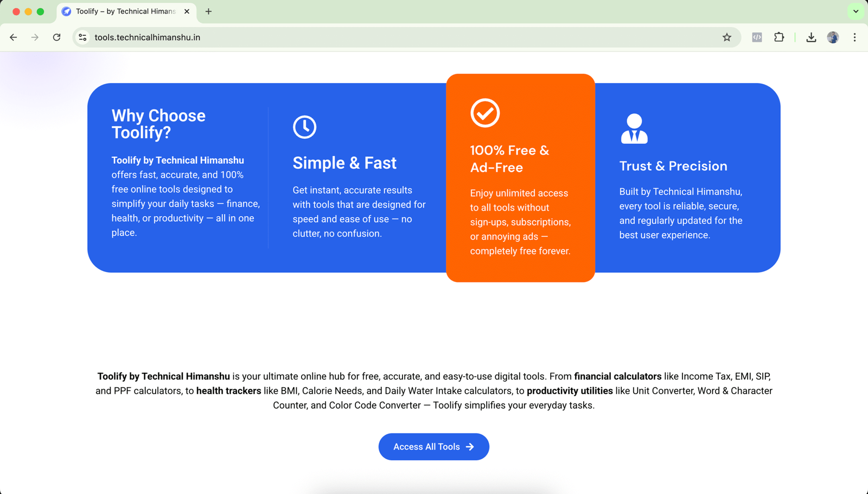Click the checkmark circle icon in orange card
Screen dimensions: 868x494
(x=484, y=113)
